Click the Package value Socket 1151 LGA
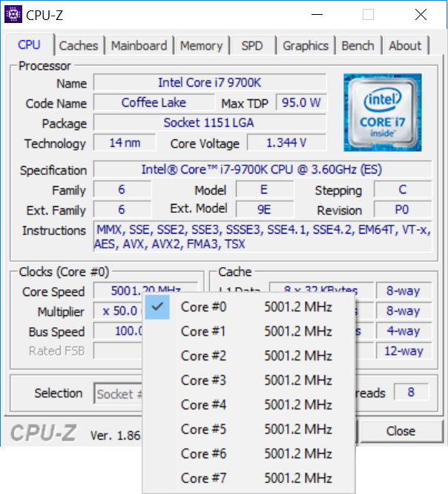 point(209,123)
